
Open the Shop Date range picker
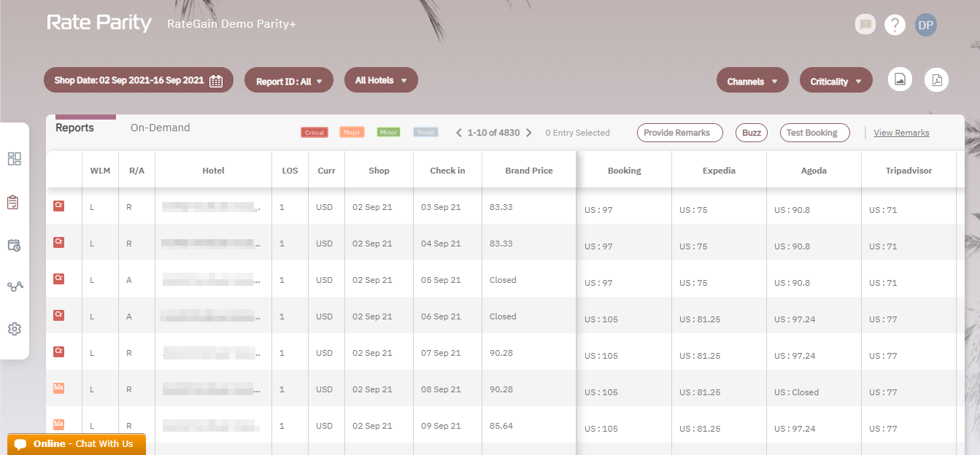pos(139,80)
